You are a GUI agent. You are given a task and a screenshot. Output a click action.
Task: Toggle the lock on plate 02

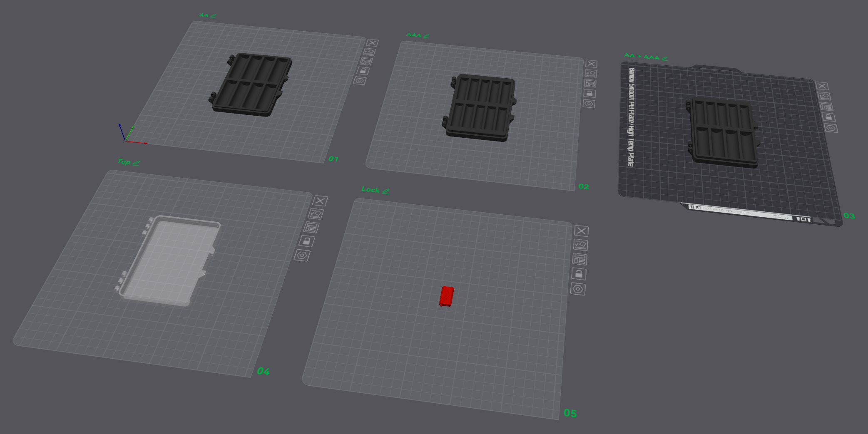click(x=589, y=93)
